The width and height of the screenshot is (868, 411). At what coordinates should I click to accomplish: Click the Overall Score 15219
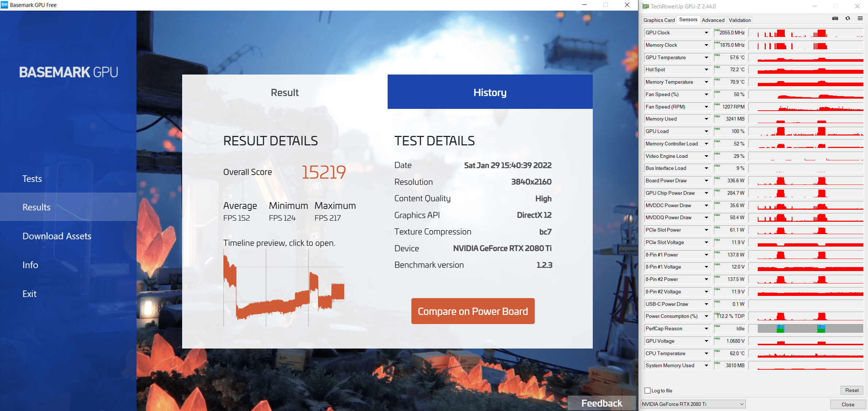click(x=324, y=172)
